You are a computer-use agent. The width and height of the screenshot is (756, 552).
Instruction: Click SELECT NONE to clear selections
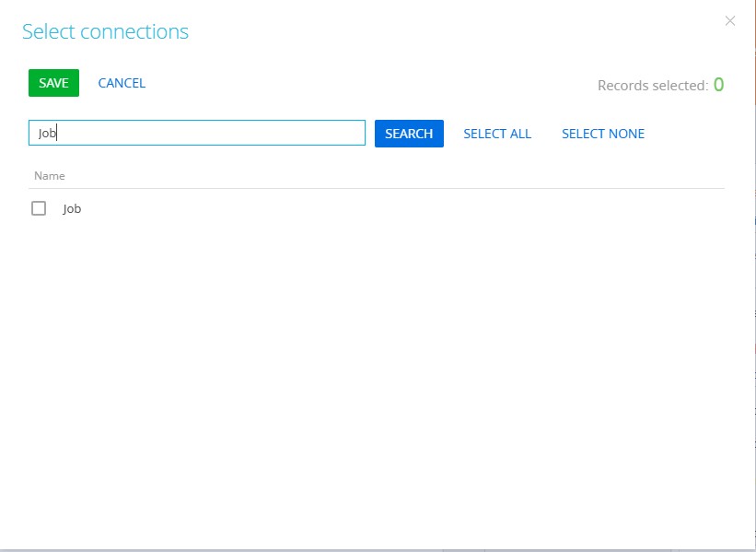(603, 134)
